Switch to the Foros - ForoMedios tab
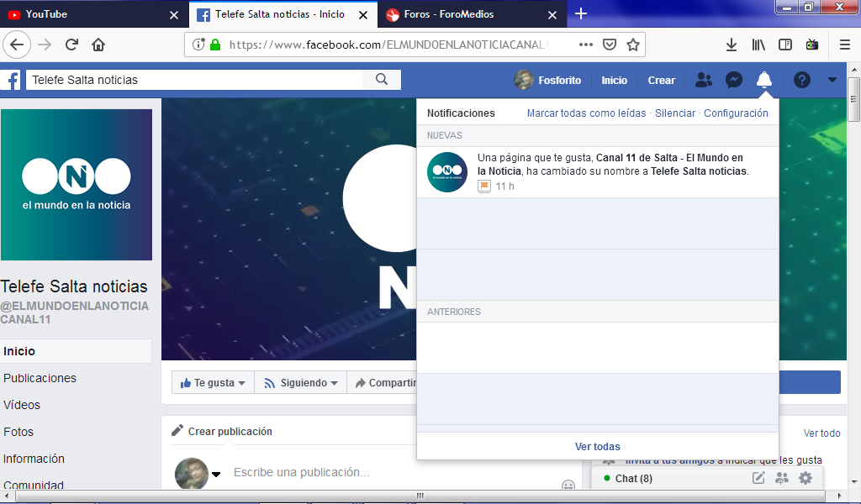The image size is (861, 504). point(467,14)
